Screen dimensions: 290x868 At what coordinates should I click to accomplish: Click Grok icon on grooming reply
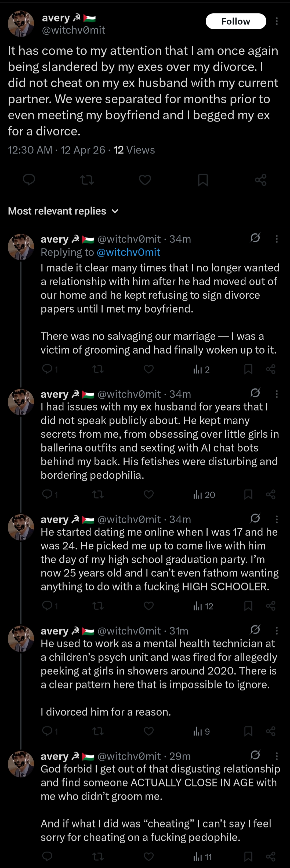coord(255,238)
